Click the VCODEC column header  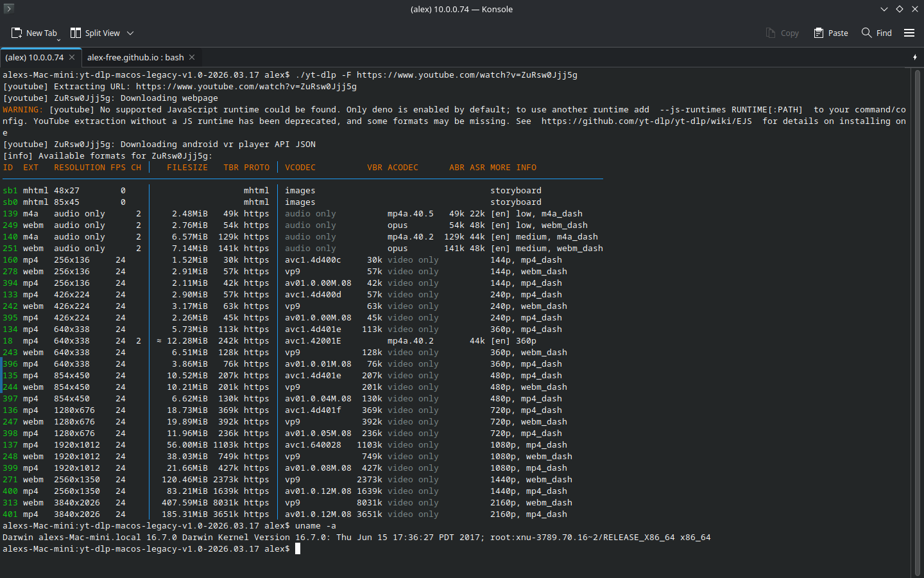point(300,168)
